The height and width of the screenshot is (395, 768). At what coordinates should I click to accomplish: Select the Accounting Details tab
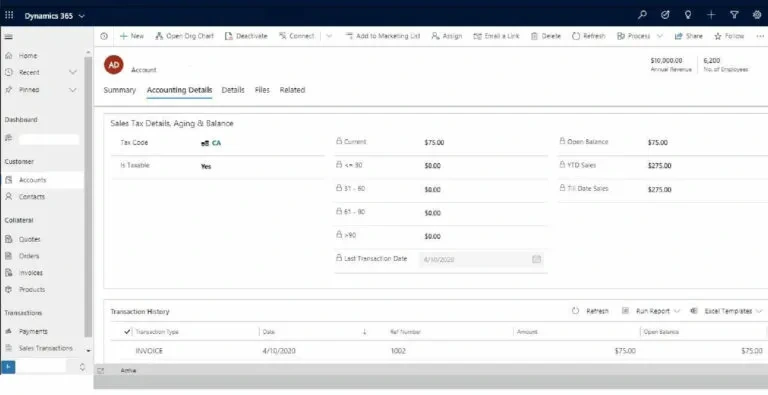179,90
